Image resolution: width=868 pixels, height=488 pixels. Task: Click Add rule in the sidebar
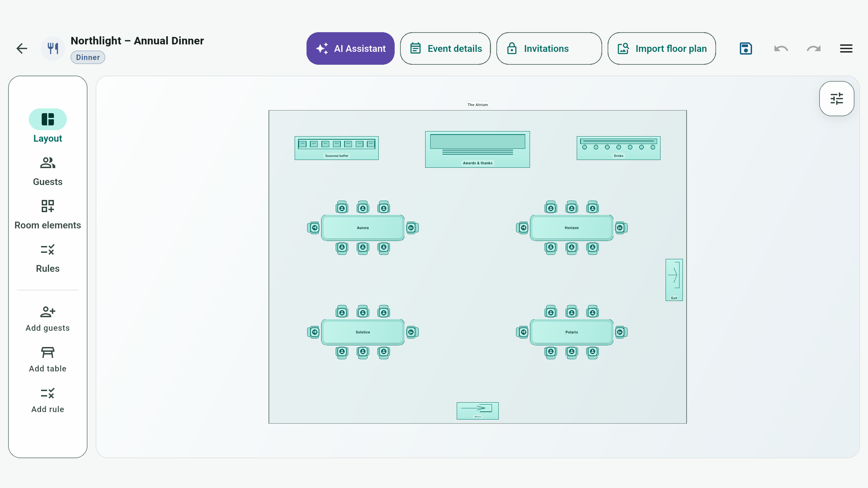[x=48, y=400]
